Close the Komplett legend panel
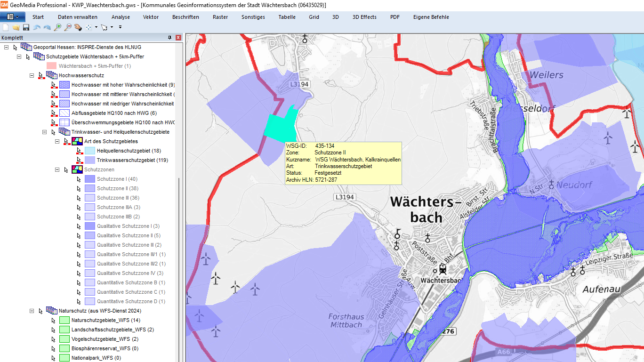Viewport: 644px width, 362px height. (x=178, y=38)
